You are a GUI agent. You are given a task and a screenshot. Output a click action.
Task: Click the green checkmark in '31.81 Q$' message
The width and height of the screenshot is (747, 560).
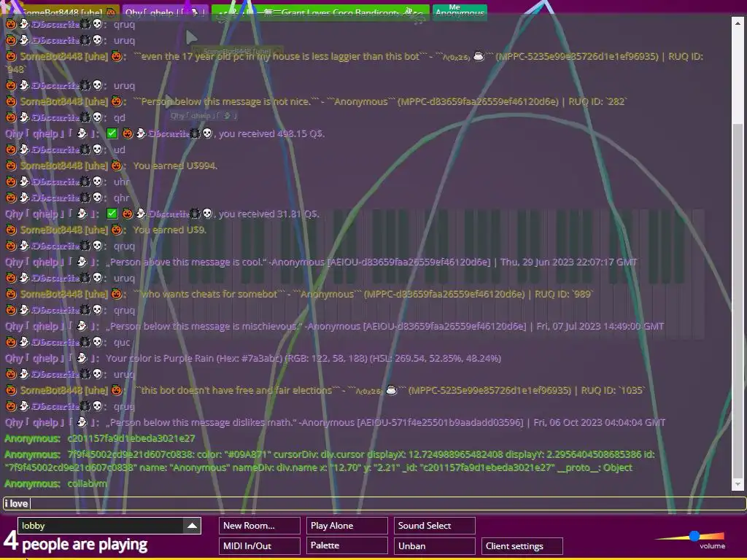click(112, 214)
